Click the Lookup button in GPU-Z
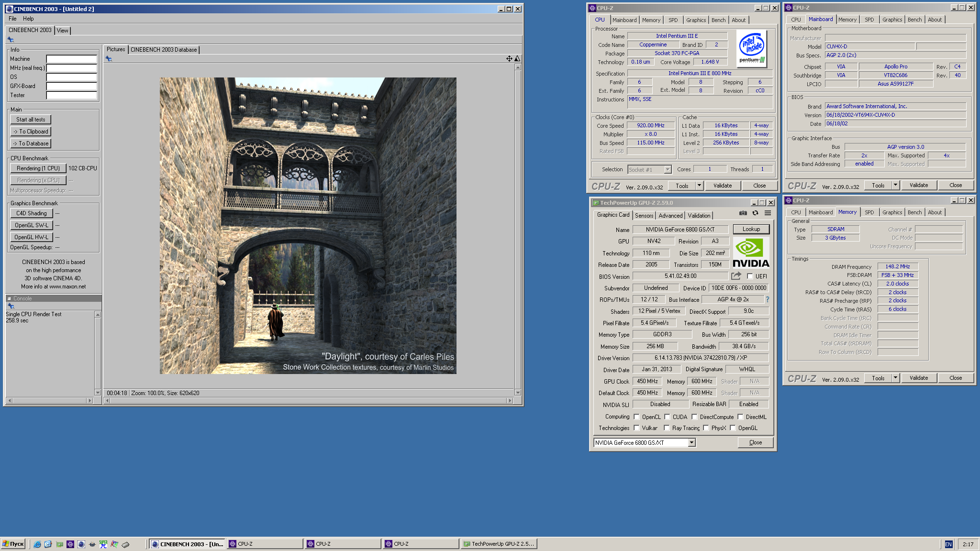Screen dimensions: 980x551 click(x=751, y=229)
